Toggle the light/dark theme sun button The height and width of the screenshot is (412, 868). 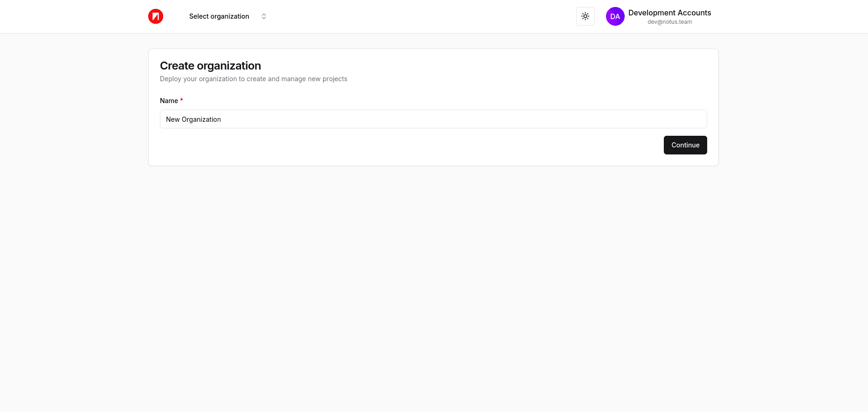pyautogui.click(x=585, y=16)
